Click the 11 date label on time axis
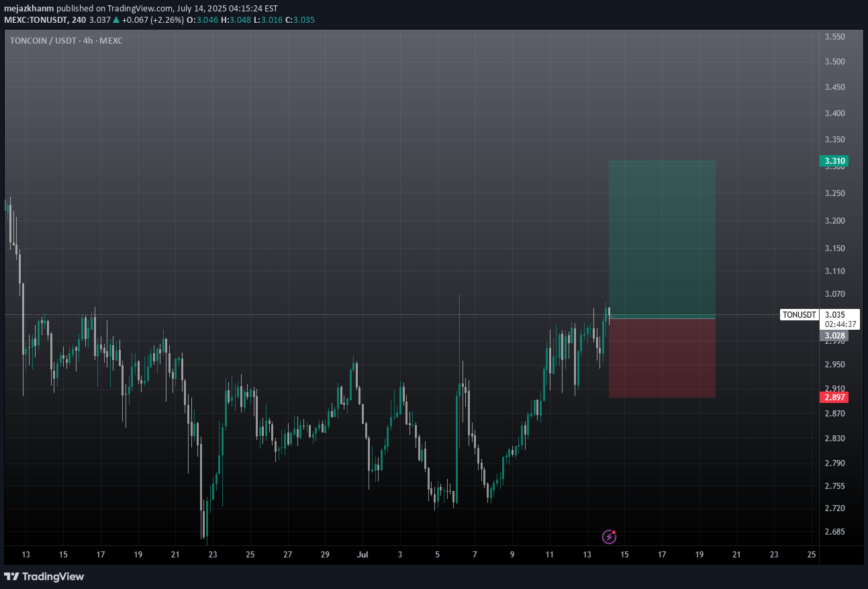 point(550,555)
